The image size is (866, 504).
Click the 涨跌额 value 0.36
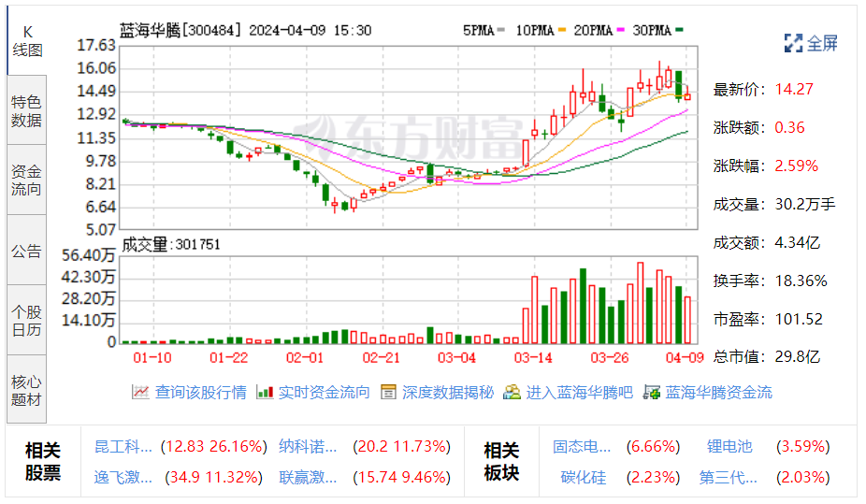click(789, 127)
